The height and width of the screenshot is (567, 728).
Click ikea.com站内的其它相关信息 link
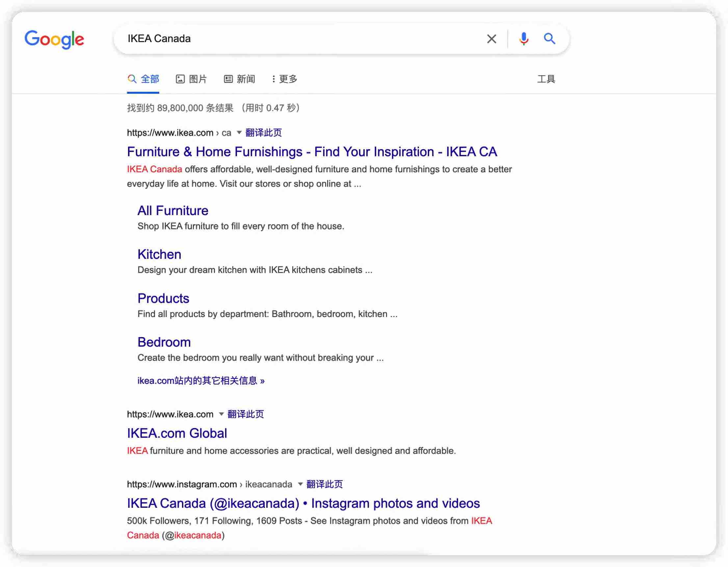pos(201,381)
